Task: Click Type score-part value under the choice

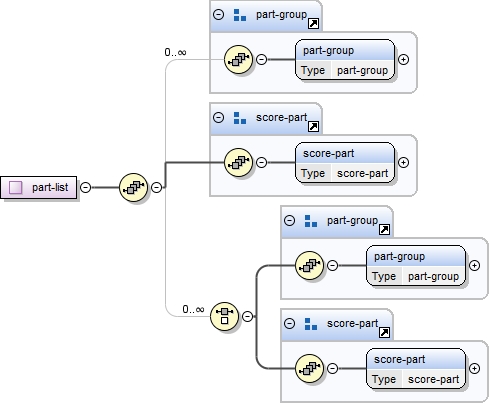Action: (433, 379)
